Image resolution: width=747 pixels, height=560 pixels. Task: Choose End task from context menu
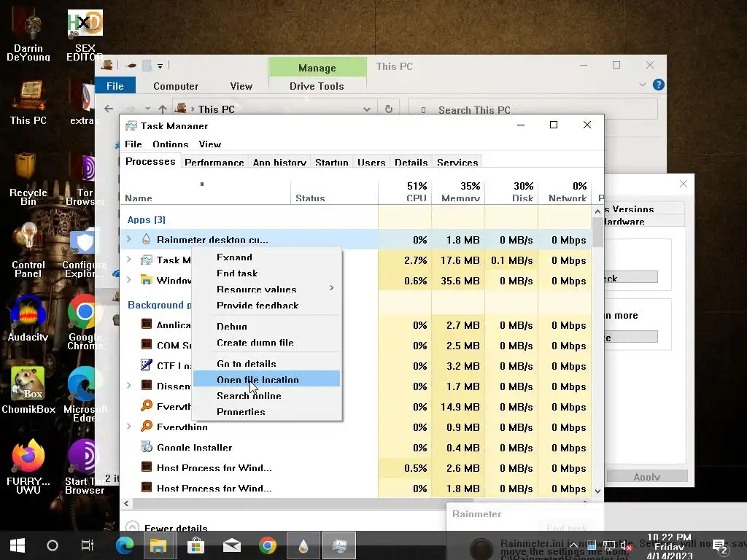pos(267,273)
